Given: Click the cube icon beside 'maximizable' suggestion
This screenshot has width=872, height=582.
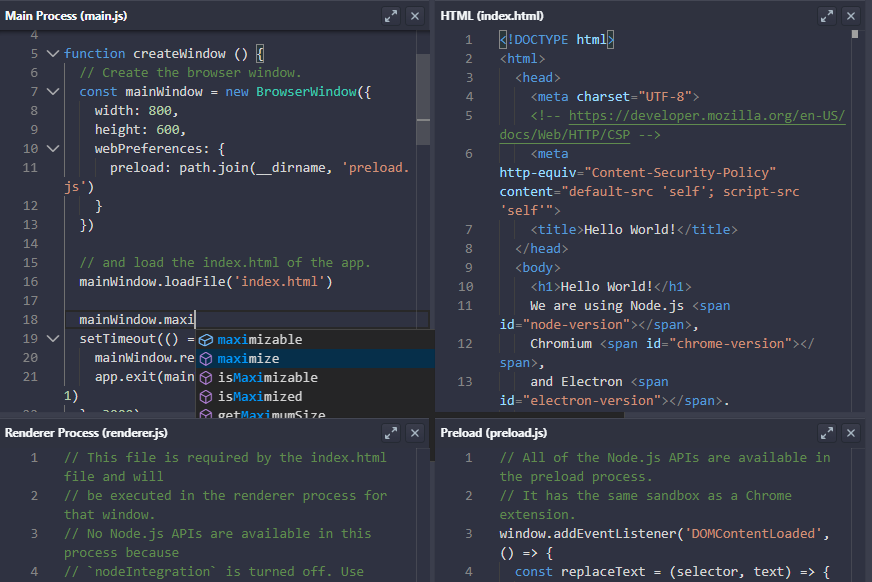Looking at the screenshot, I should tap(206, 339).
